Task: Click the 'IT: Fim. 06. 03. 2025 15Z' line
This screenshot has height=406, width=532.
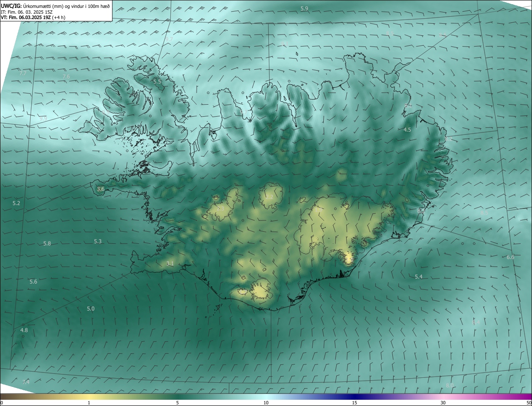Action: click(27, 12)
